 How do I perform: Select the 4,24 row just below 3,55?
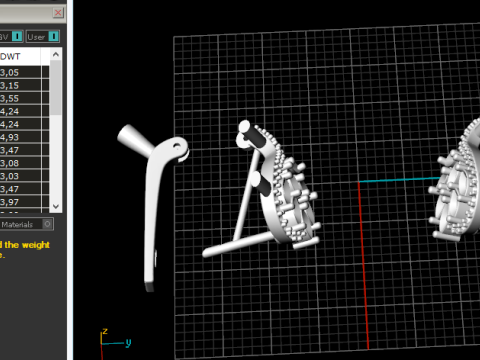point(24,111)
